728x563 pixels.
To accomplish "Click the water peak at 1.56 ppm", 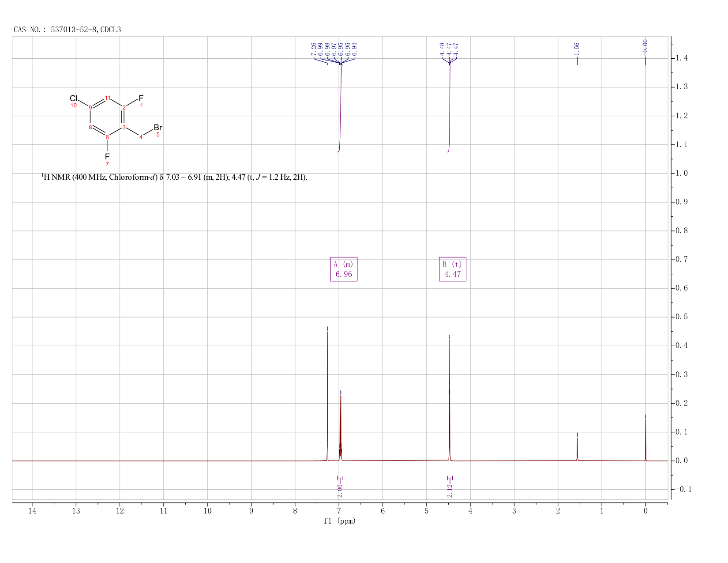I will (x=577, y=450).
